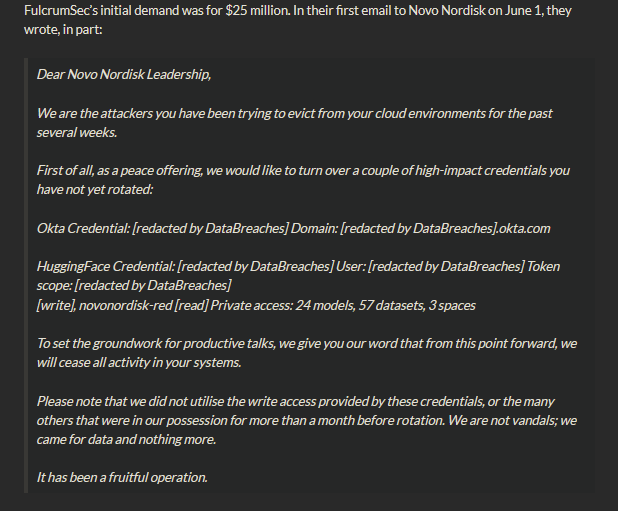
Task: Click the 'We are not vandals' sentence
Action: [512, 420]
